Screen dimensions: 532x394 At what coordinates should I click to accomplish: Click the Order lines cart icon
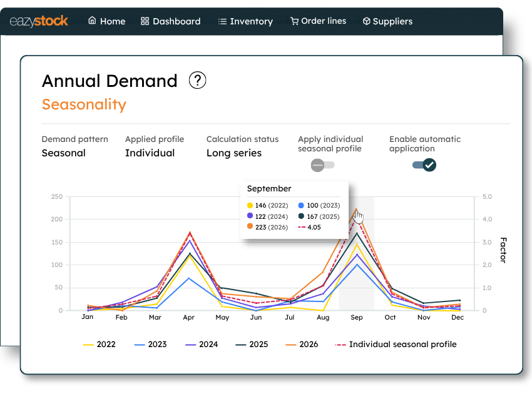[x=295, y=21]
